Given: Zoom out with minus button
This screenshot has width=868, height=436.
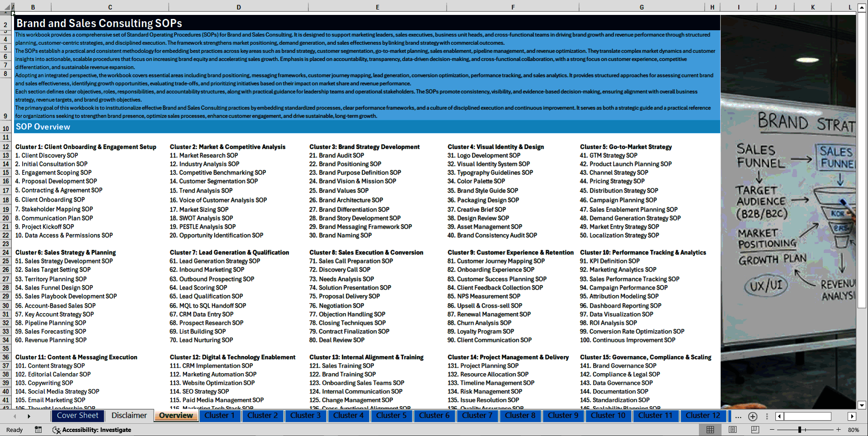Looking at the screenshot, I should [772, 430].
